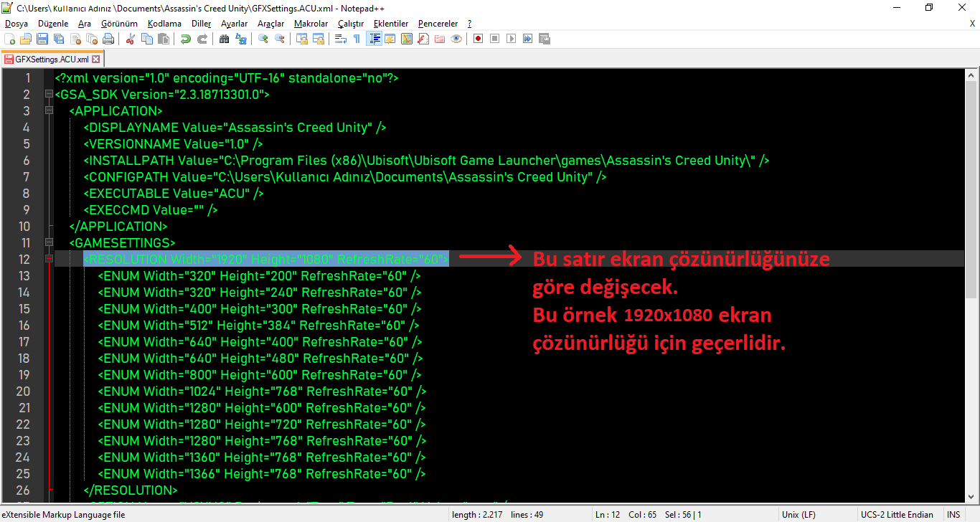
Task: Click the Close All documents icon
Action: pyautogui.click(x=91, y=39)
